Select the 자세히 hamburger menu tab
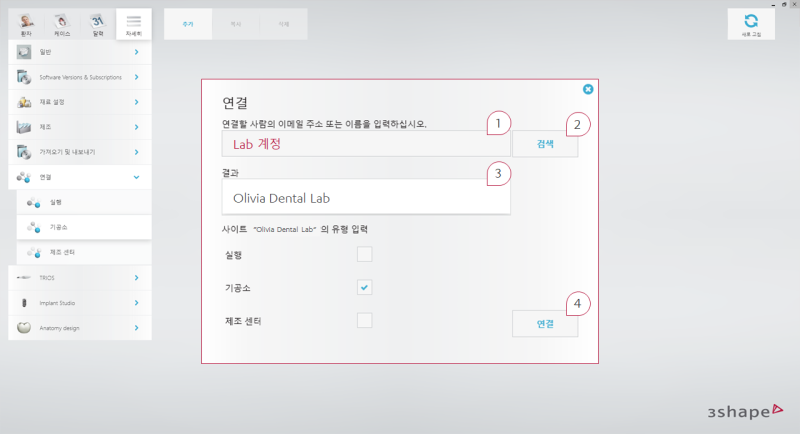 tap(134, 24)
